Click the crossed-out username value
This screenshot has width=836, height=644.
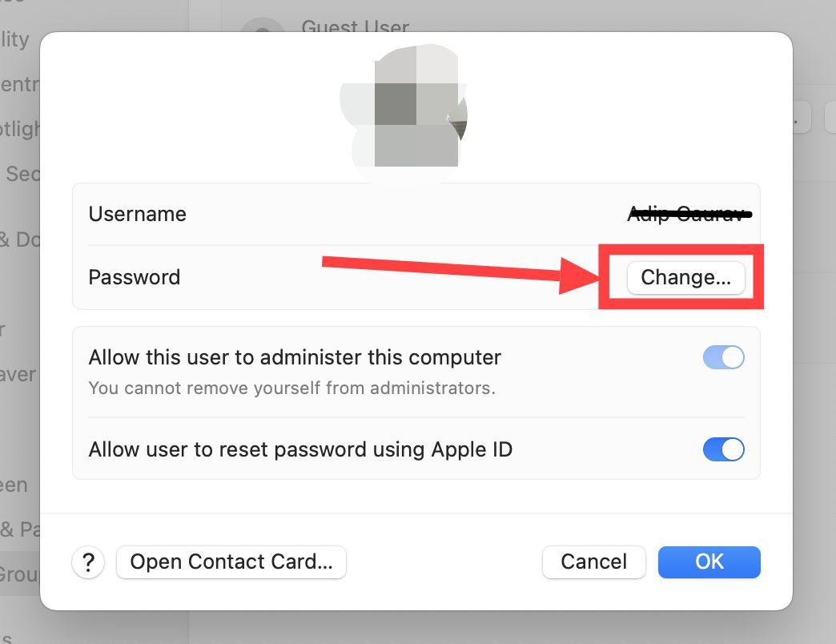tap(689, 215)
